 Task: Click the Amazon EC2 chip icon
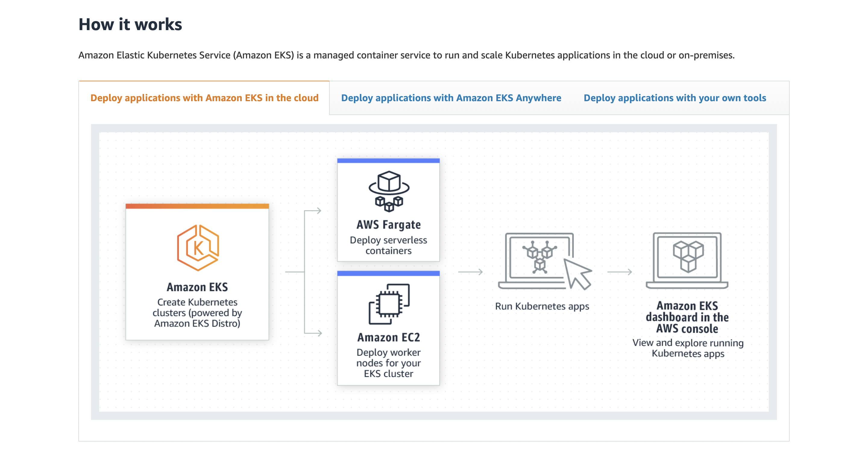point(389,304)
